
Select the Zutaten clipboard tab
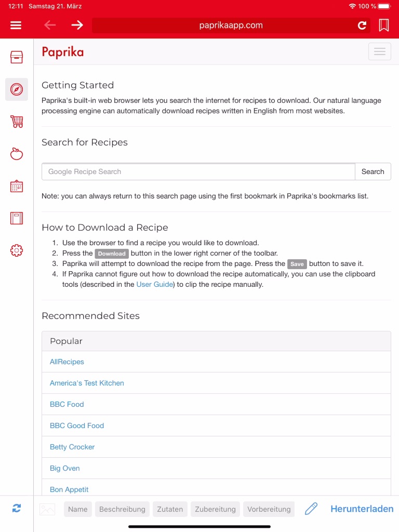pos(170,509)
